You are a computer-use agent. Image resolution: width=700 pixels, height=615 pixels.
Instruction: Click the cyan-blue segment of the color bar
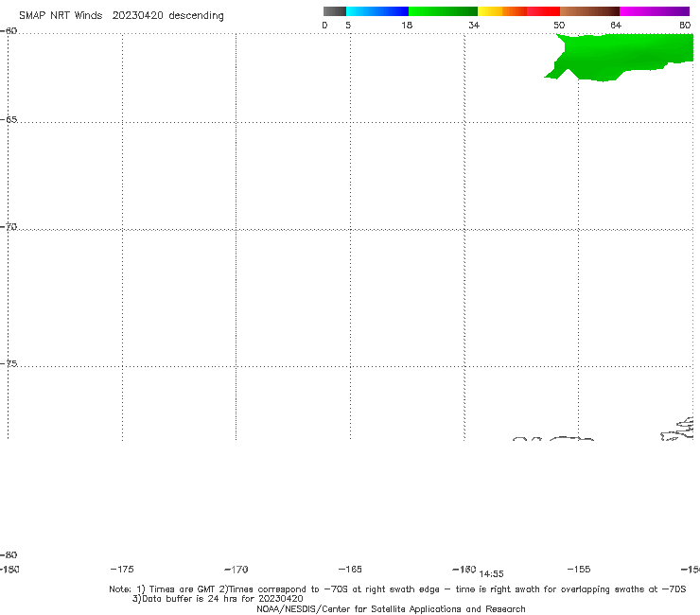pos(377,11)
